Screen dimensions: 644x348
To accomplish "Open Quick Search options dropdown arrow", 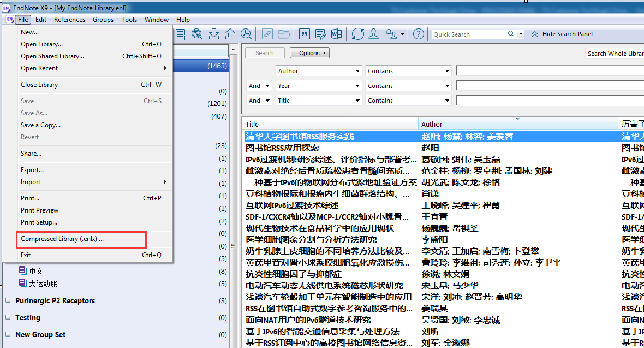I will point(521,34).
